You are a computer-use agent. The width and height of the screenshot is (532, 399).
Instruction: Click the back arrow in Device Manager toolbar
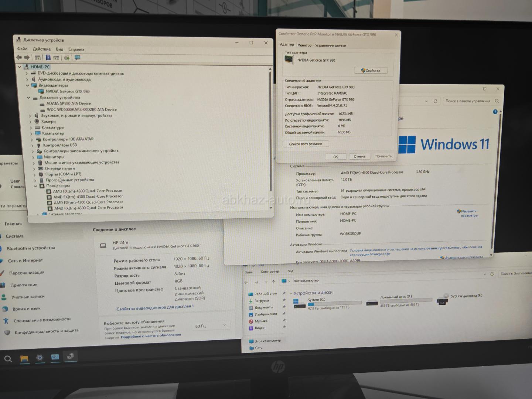19,57
